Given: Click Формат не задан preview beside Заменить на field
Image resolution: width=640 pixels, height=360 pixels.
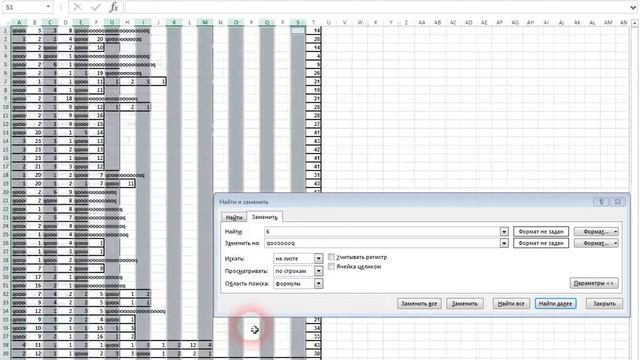Looking at the screenshot, I should pyautogui.click(x=541, y=243).
